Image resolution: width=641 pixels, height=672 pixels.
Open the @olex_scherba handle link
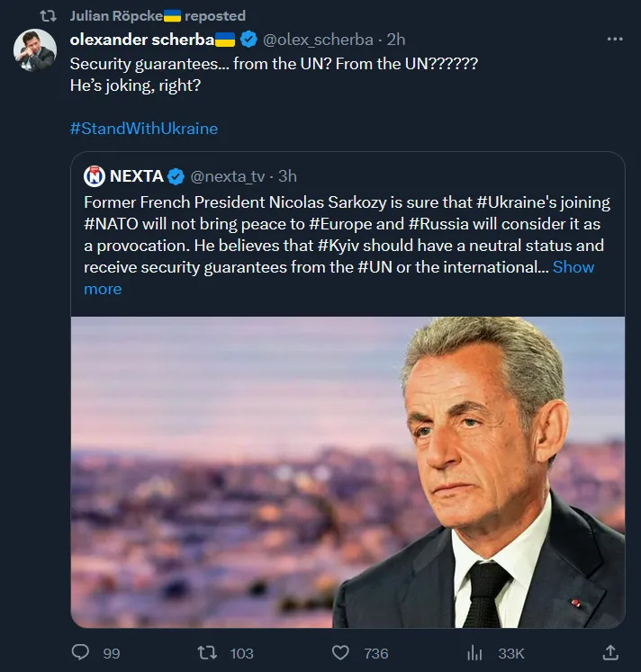click(320, 39)
